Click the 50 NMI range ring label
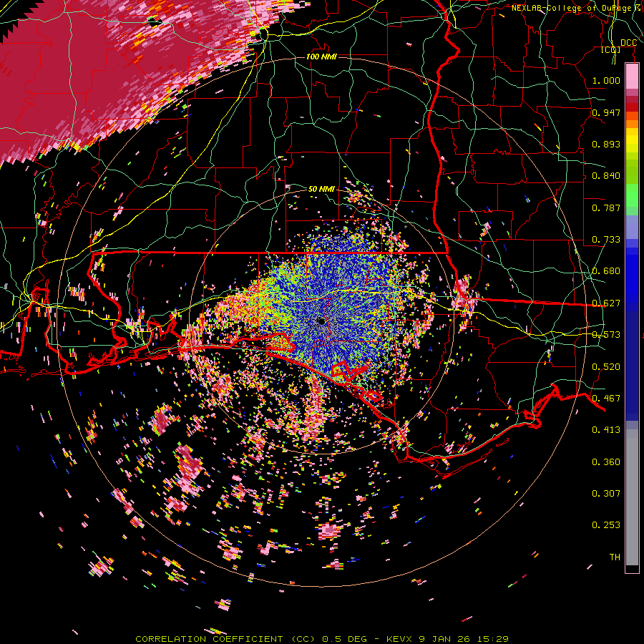 321,189
